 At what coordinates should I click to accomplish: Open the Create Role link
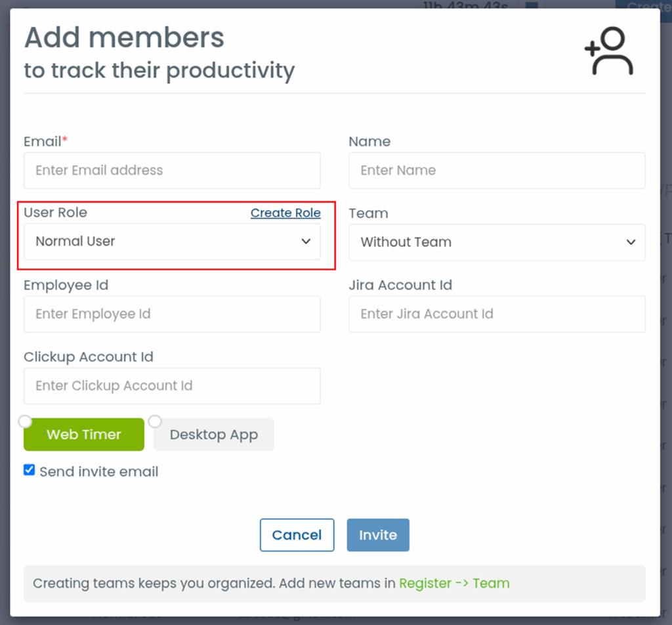[x=285, y=213]
